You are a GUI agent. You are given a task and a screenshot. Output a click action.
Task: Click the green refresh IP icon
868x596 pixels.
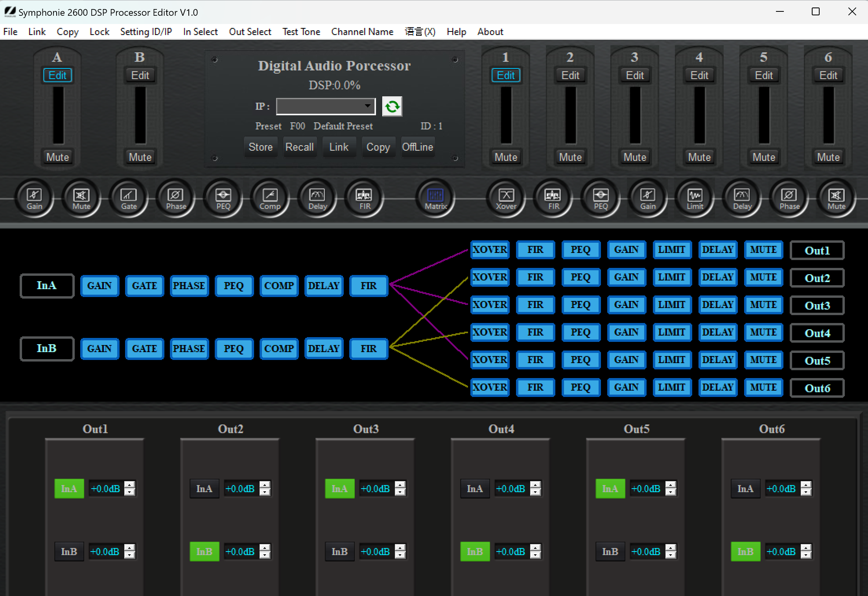coord(392,106)
